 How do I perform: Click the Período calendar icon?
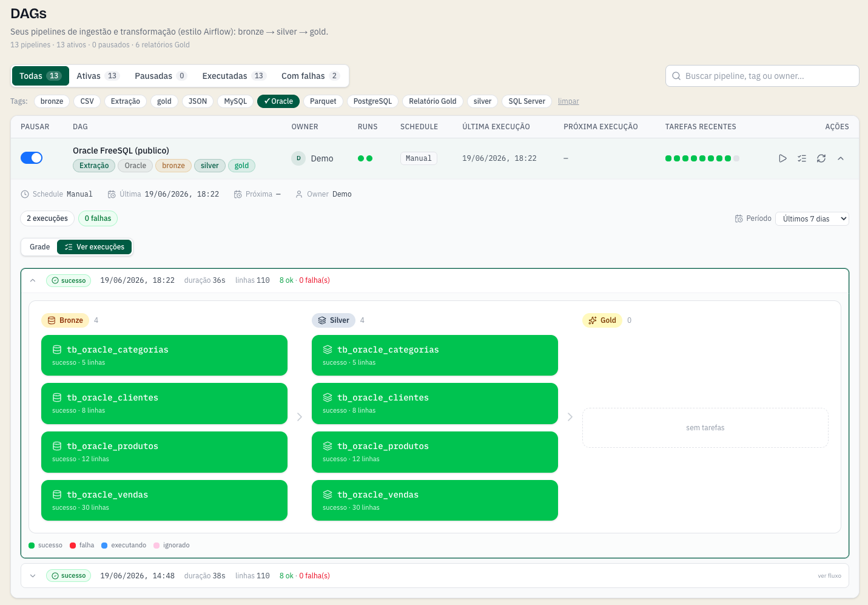739,218
